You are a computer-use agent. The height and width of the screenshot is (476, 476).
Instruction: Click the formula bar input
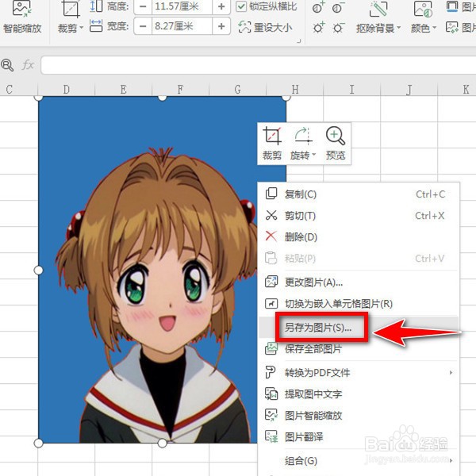tap(259, 65)
